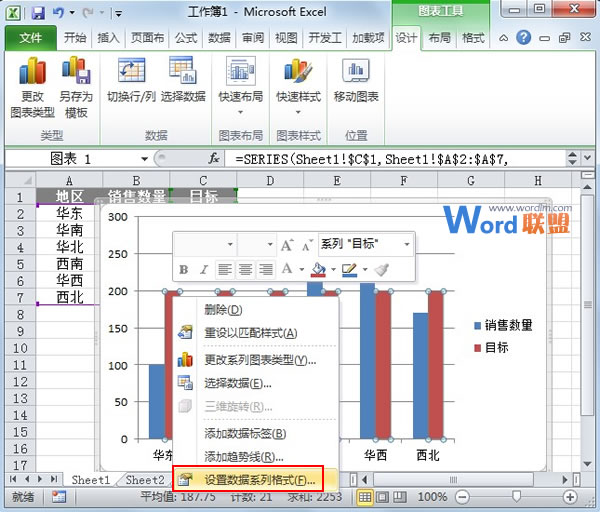Click the Redo icon
600x512 pixels.
click(88, 13)
